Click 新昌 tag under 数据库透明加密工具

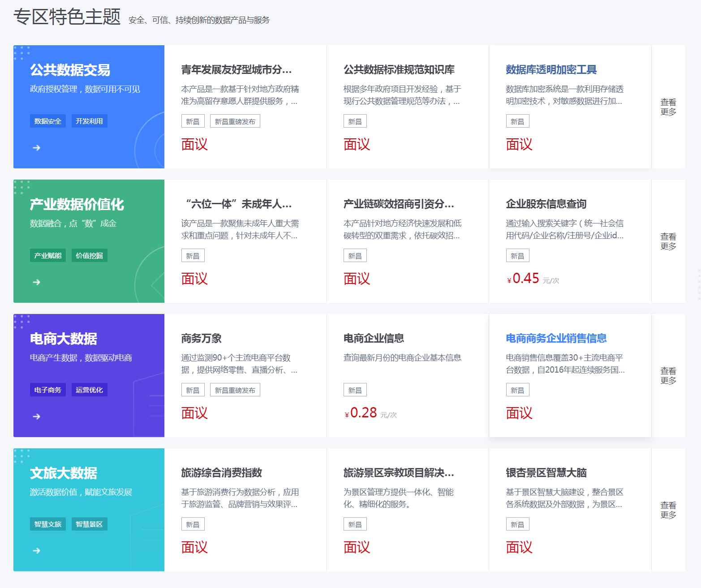[x=517, y=121]
